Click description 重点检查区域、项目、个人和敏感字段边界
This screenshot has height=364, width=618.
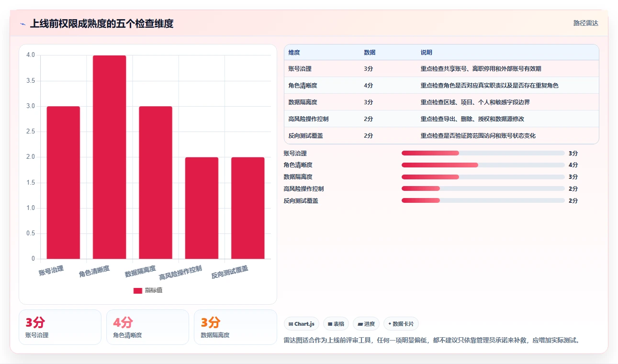tap(475, 102)
